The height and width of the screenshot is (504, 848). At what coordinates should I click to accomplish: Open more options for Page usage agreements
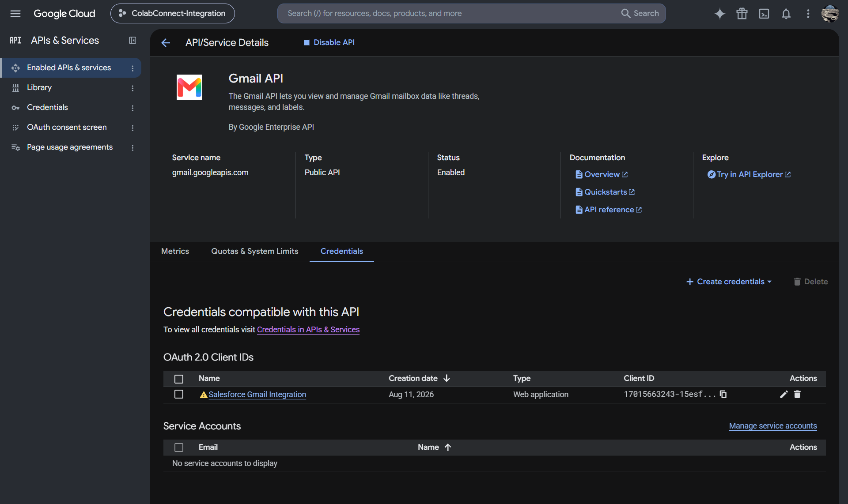(x=132, y=147)
